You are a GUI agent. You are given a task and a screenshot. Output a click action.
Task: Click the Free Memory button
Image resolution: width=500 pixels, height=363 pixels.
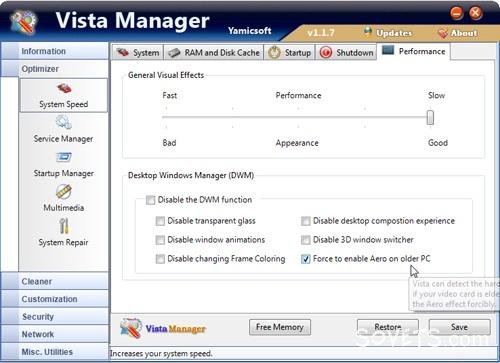(x=280, y=327)
